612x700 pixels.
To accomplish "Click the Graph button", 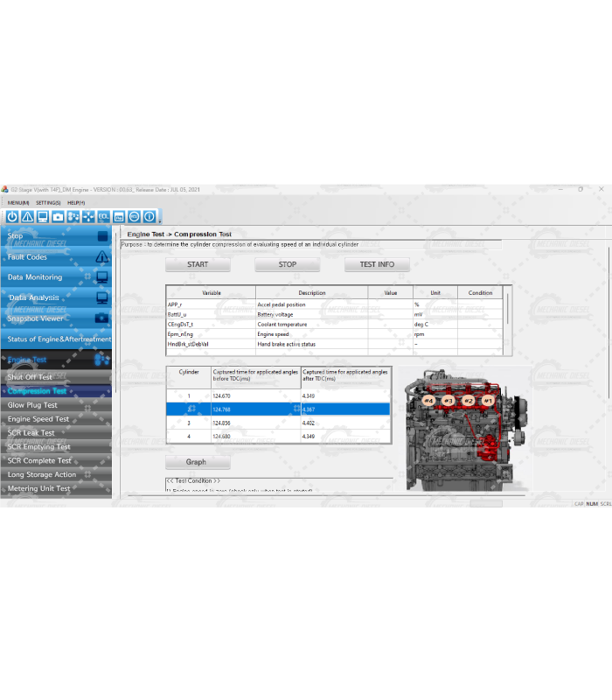I will 197,462.
